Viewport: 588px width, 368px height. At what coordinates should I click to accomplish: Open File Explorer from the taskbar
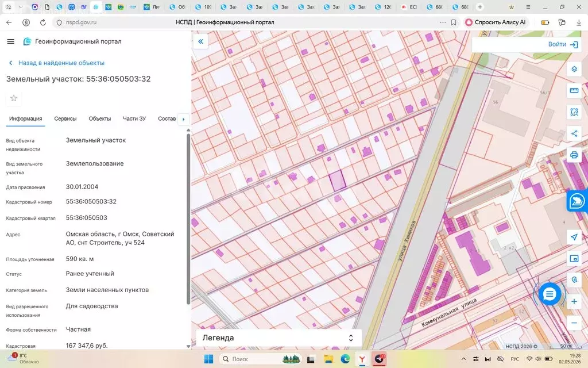coord(328,359)
